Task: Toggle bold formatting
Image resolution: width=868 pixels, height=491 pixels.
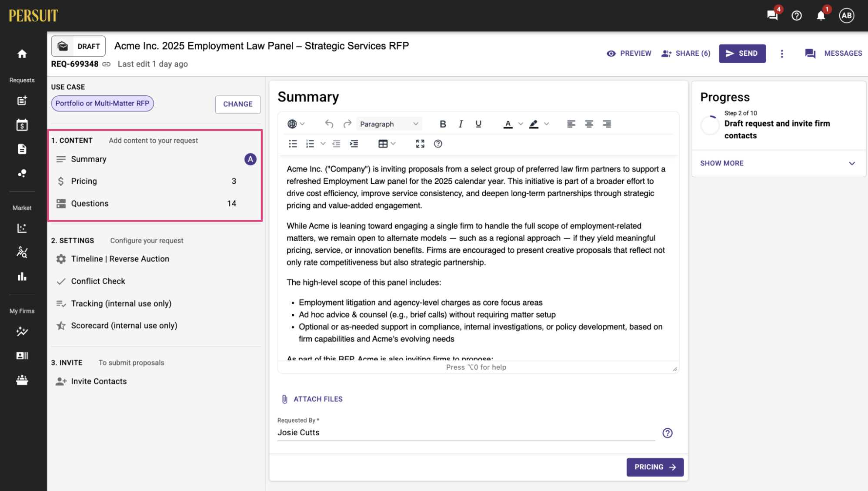Action: (x=443, y=124)
